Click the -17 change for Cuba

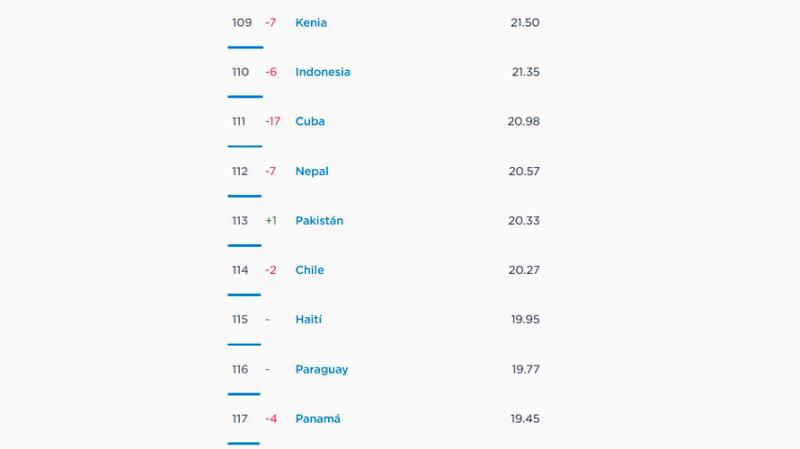pyautogui.click(x=273, y=121)
